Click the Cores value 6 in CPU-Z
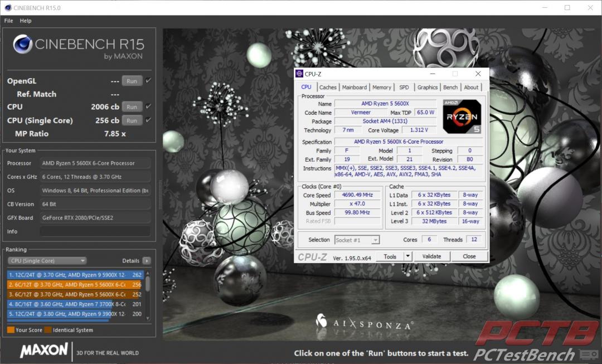 tap(429, 240)
